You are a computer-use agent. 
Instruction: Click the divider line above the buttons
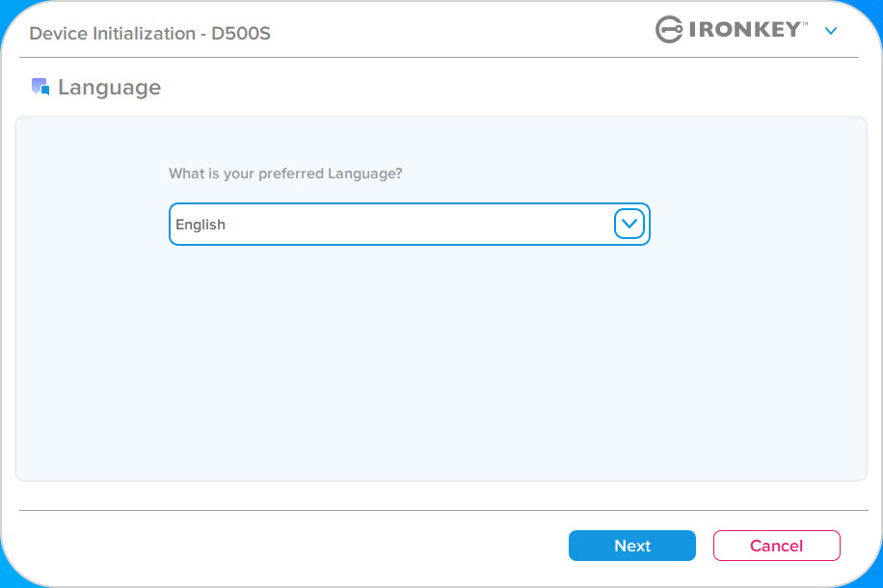(443, 510)
